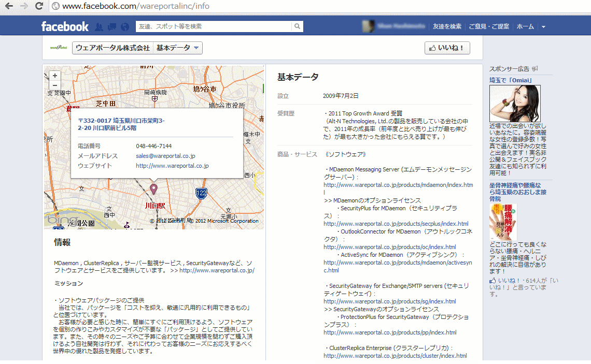The width and height of the screenshot is (591, 364).
Task: Click the profile picture in header
Action: point(368,26)
